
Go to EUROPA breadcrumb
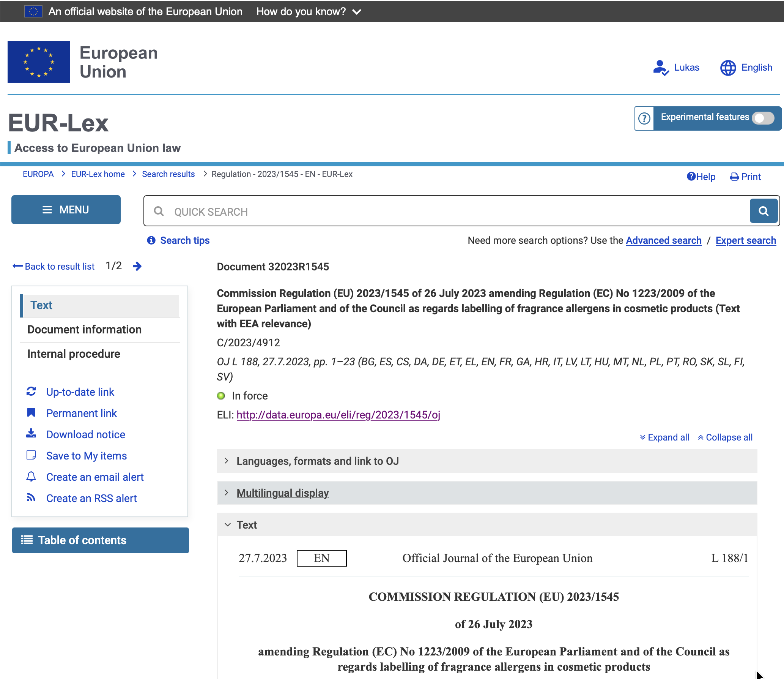(x=38, y=174)
